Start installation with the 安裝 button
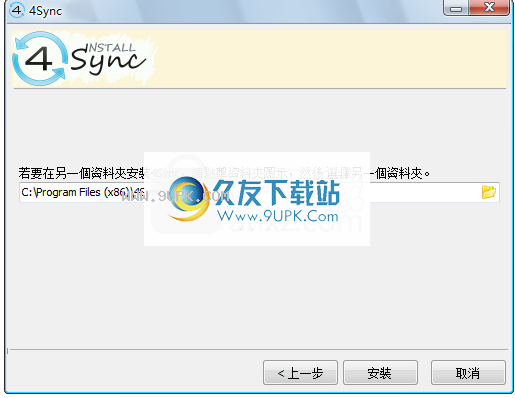515x398 pixels. pos(380,373)
